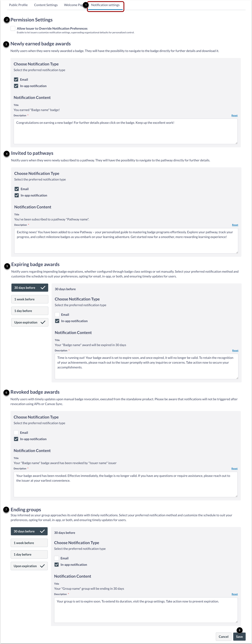Save the notification settings
Viewport: 252px width, 644px height.
pos(239,636)
